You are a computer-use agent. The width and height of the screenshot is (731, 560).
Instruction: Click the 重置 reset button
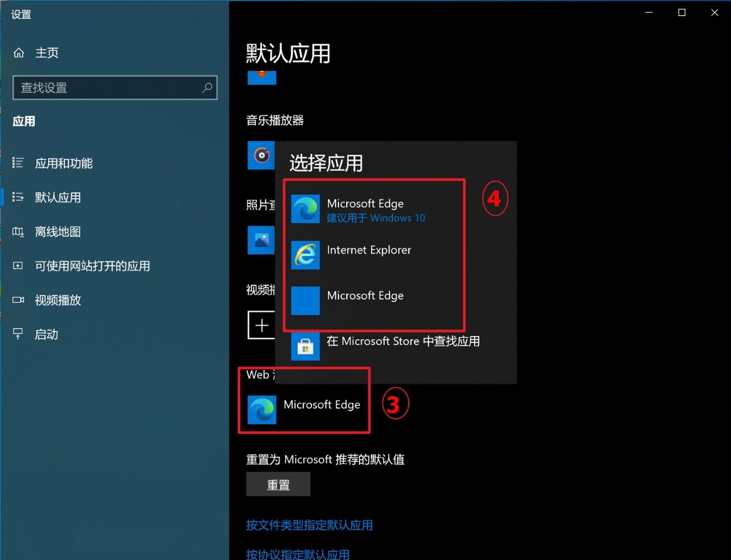click(278, 485)
